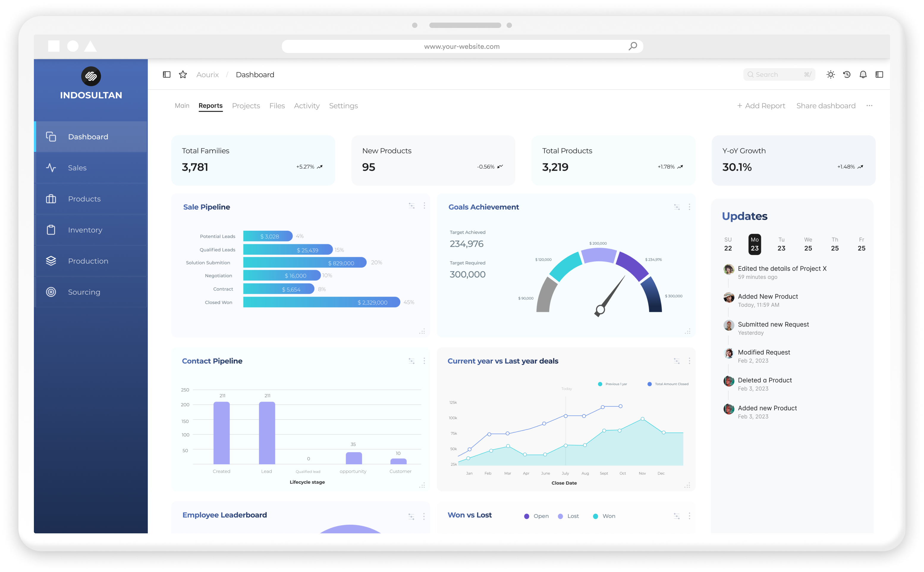The height and width of the screenshot is (572, 924).
Task: Toggle the left sidebar panel icon
Action: 166,75
